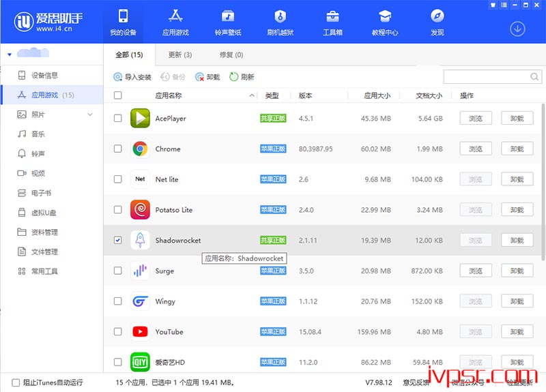Check the AcePlayer row checkbox
Screen dimensions: 546x392
[117, 118]
